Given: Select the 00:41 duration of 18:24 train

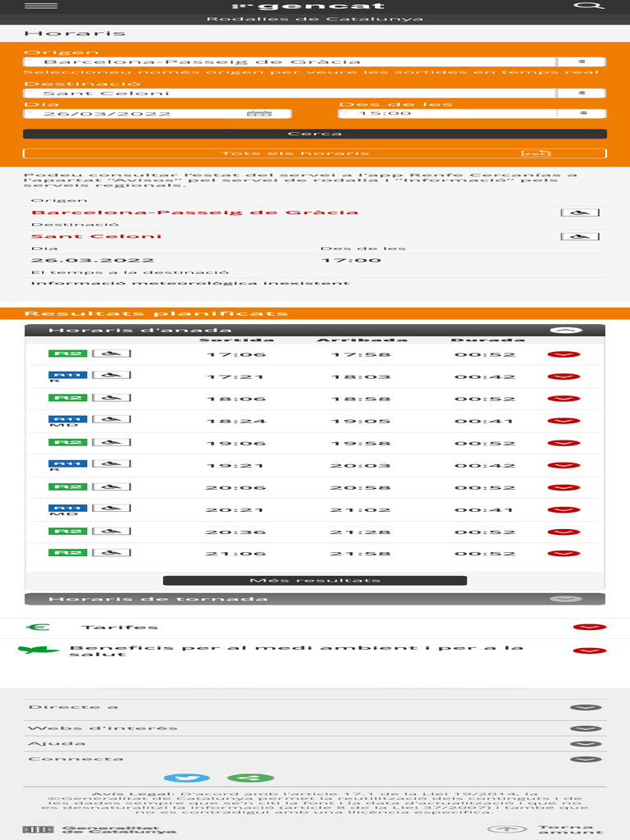Looking at the screenshot, I should pyautogui.click(x=484, y=421).
